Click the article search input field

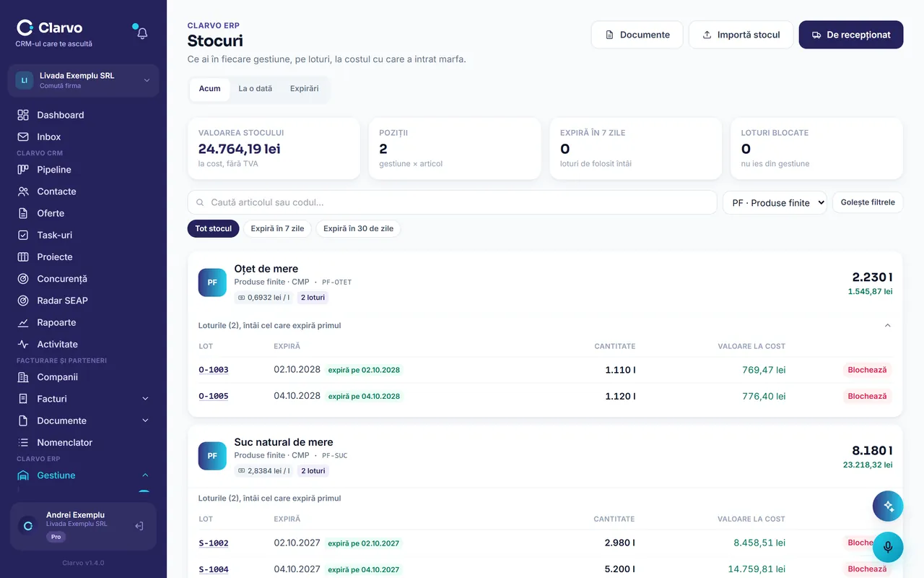point(452,203)
